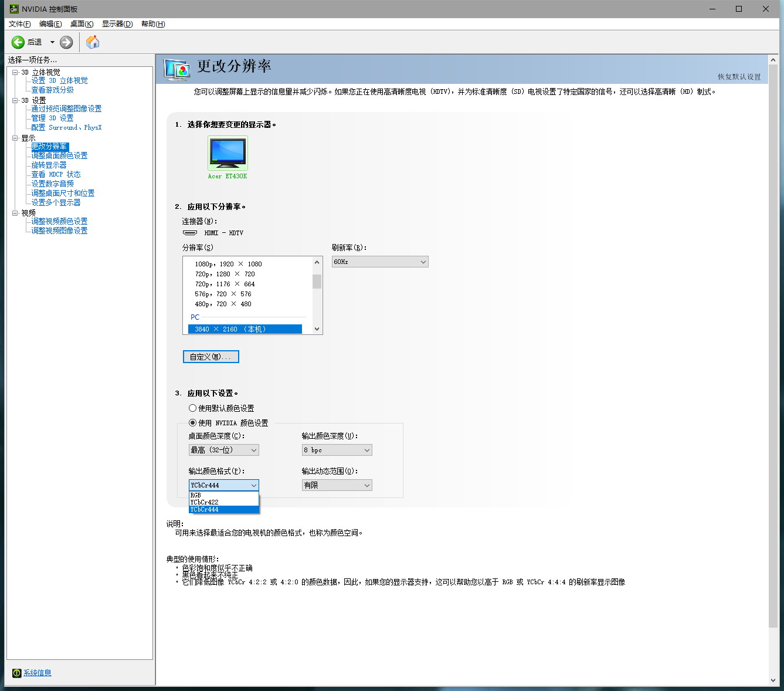Viewport: 784px width, 691px height.
Task: Collapse the 3D 立体视觉 tree node
Action: [x=15, y=72]
